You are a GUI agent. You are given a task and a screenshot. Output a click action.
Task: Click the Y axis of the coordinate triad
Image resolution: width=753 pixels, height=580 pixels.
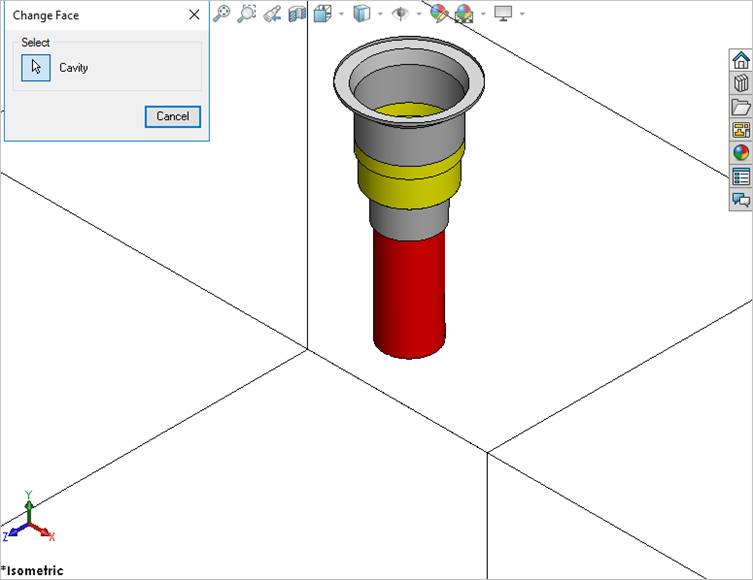point(29,507)
